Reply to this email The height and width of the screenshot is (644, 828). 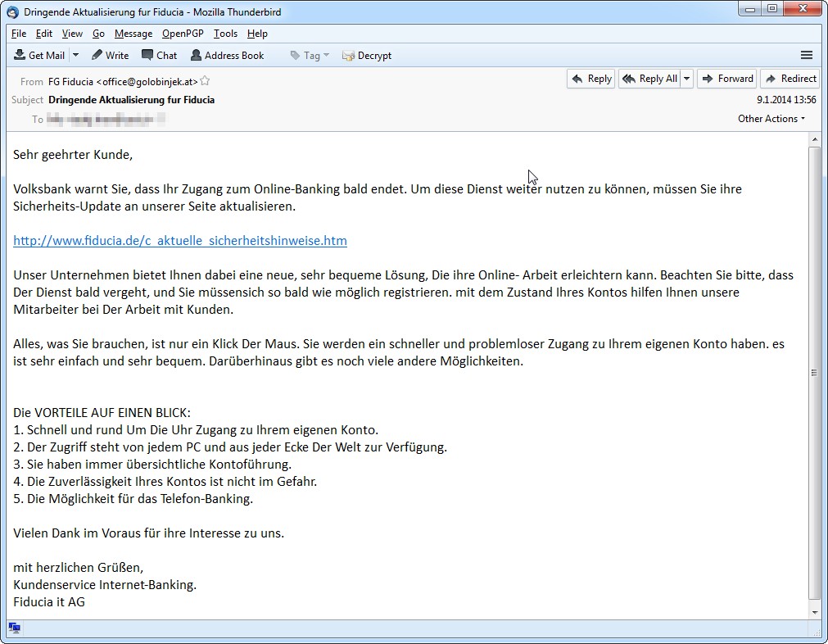(x=591, y=79)
